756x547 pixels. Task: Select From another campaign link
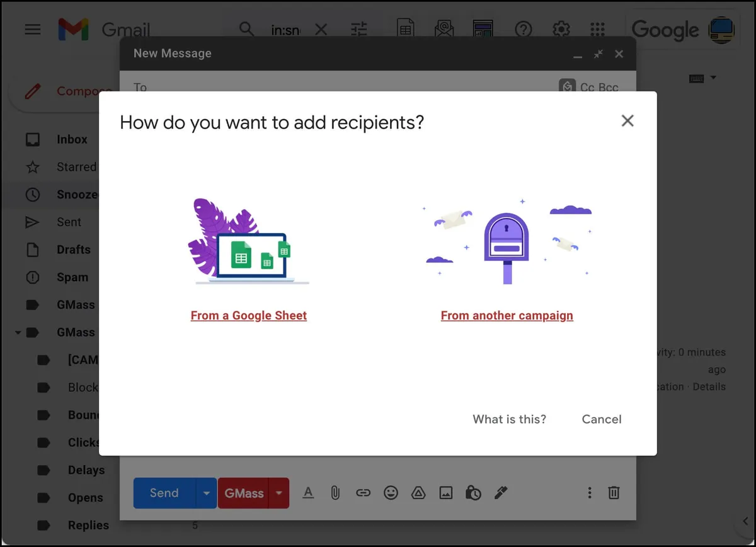tap(507, 316)
